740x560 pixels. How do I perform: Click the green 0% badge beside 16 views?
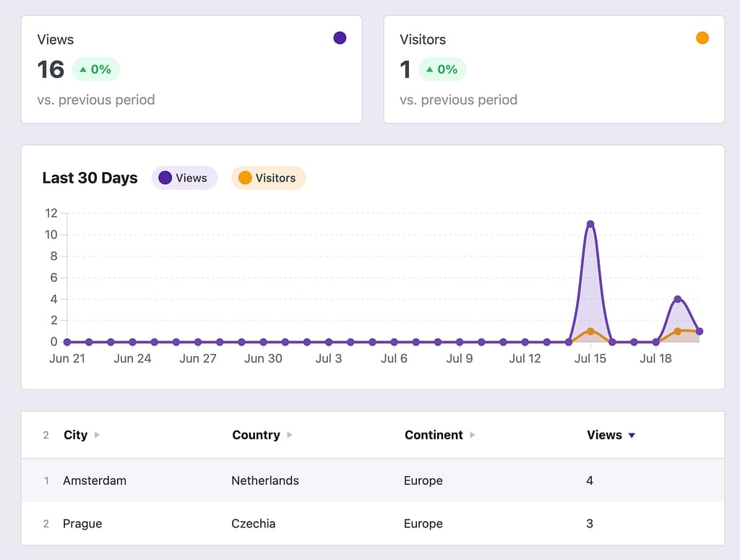pos(95,69)
